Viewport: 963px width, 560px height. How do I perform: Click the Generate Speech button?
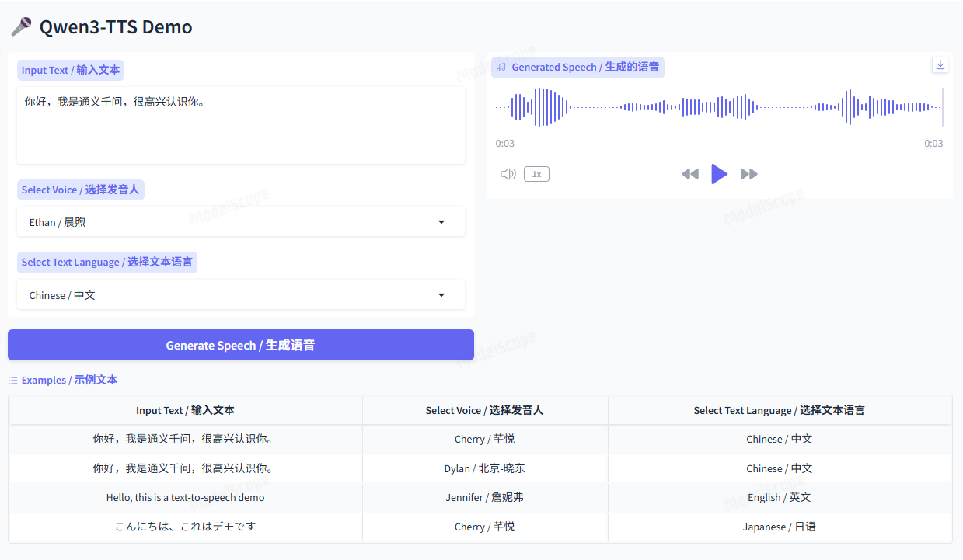[x=241, y=345]
